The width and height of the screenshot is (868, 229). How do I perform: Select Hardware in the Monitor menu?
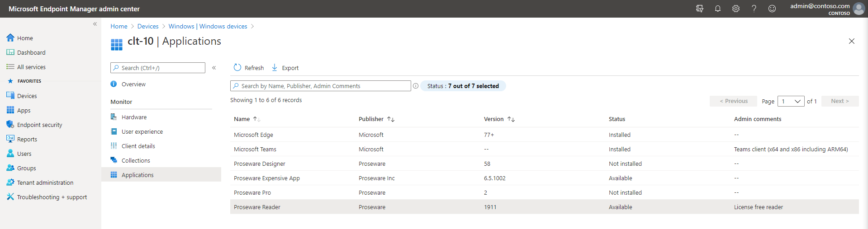click(134, 117)
